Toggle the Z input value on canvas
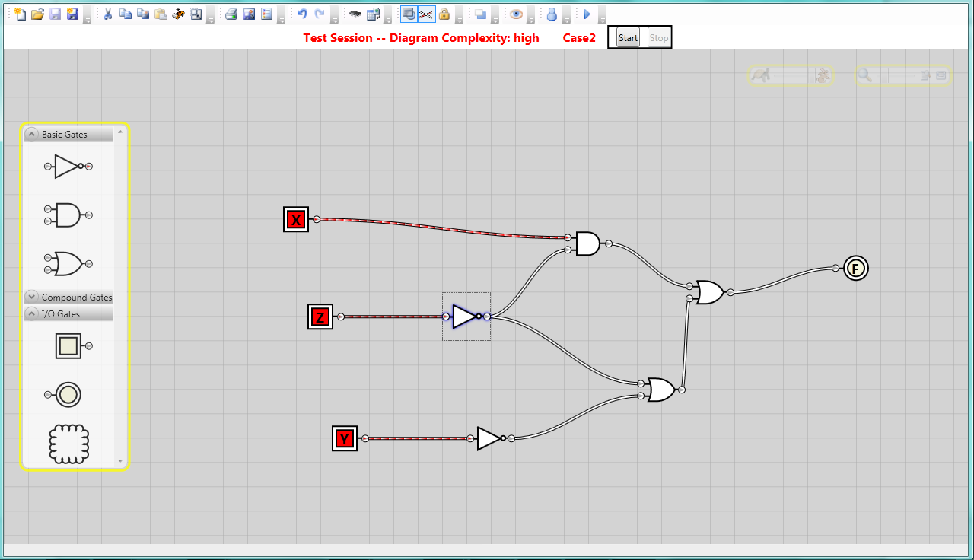The width and height of the screenshot is (974, 560). click(320, 317)
